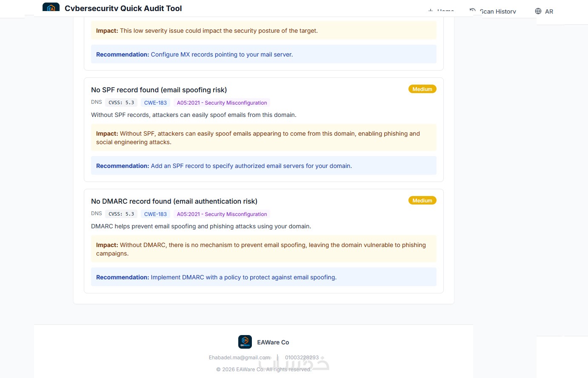Click the CVSS 5.3 score on DMARC finding
The height and width of the screenshot is (378, 588).
(121, 214)
